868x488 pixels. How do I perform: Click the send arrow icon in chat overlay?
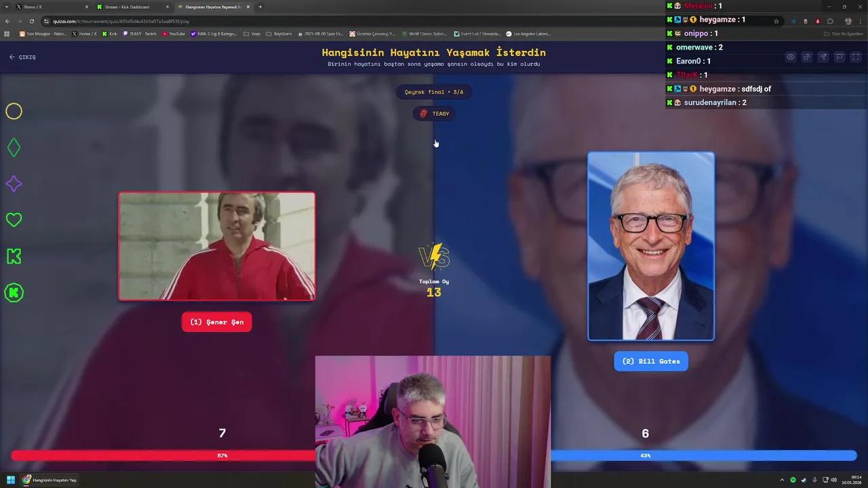(823, 57)
